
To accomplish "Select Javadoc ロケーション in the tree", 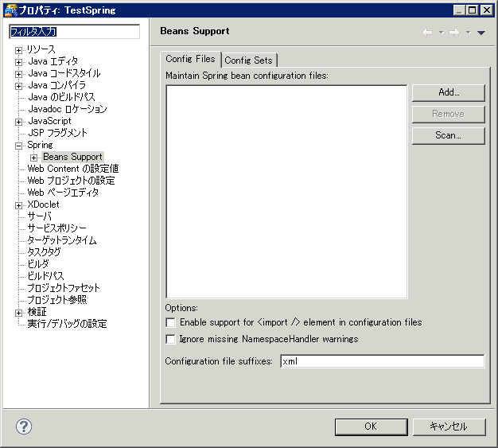I will tap(68, 109).
